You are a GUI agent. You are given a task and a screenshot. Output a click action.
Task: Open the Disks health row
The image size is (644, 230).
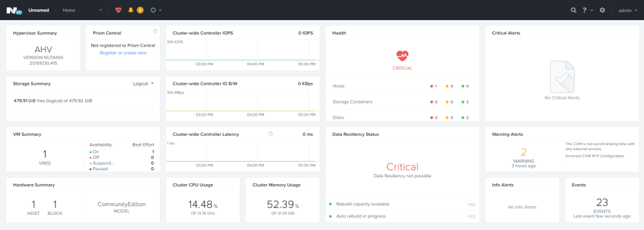pyautogui.click(x=402, y=116)
